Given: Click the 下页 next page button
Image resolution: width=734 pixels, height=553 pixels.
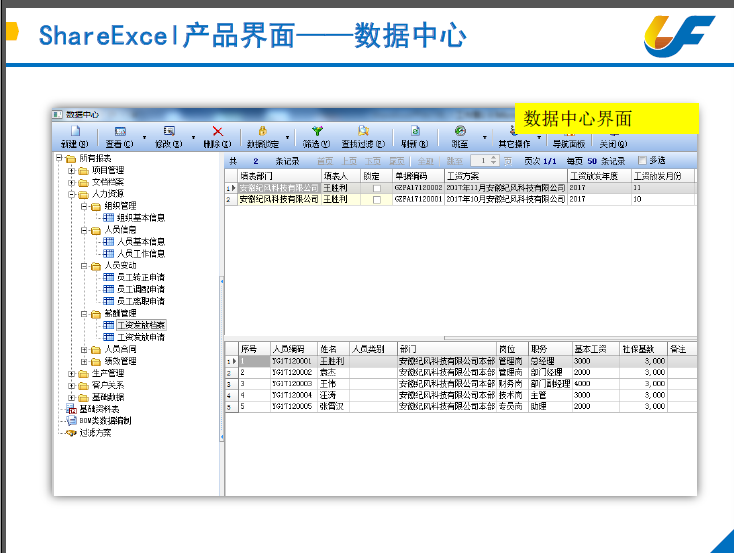Looking at the screenshot, I should (x=373, y=161).
